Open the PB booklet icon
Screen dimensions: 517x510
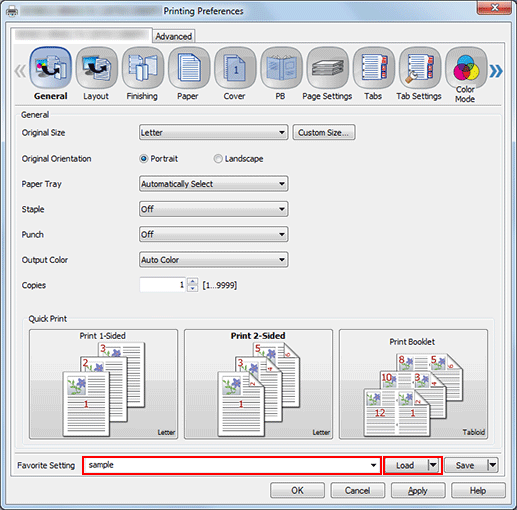(x=281, y=68)
